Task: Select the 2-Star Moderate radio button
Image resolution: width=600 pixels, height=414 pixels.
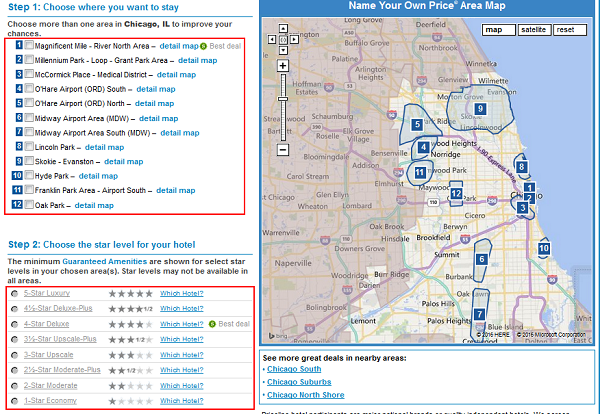Action: pos(15,386)
